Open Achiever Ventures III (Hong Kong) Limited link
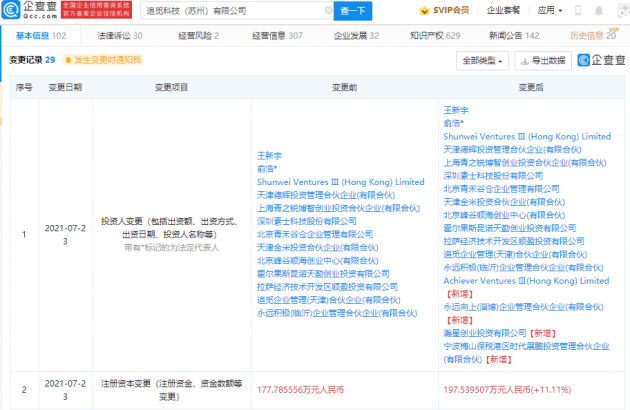Image resolution: width=630 pixels, height=410 pixels. 526,281
